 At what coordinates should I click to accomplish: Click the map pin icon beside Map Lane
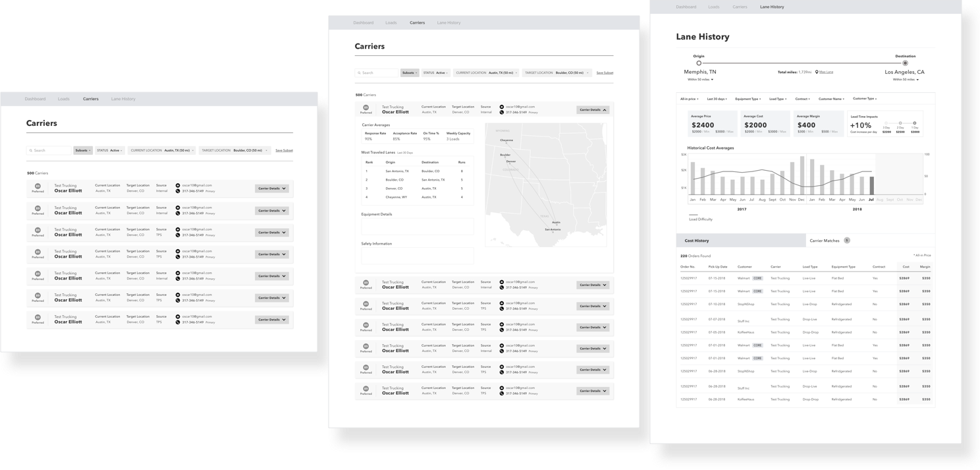click(x=816, y=72)
